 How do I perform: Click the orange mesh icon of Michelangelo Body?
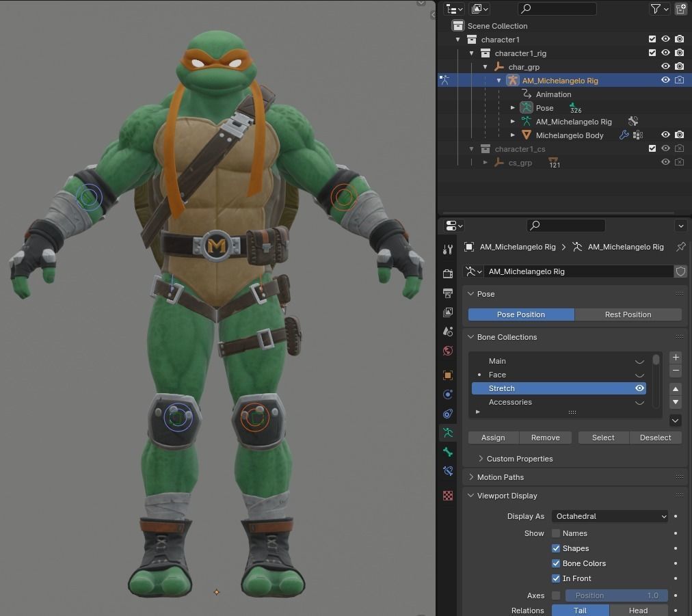pos(526,135)
